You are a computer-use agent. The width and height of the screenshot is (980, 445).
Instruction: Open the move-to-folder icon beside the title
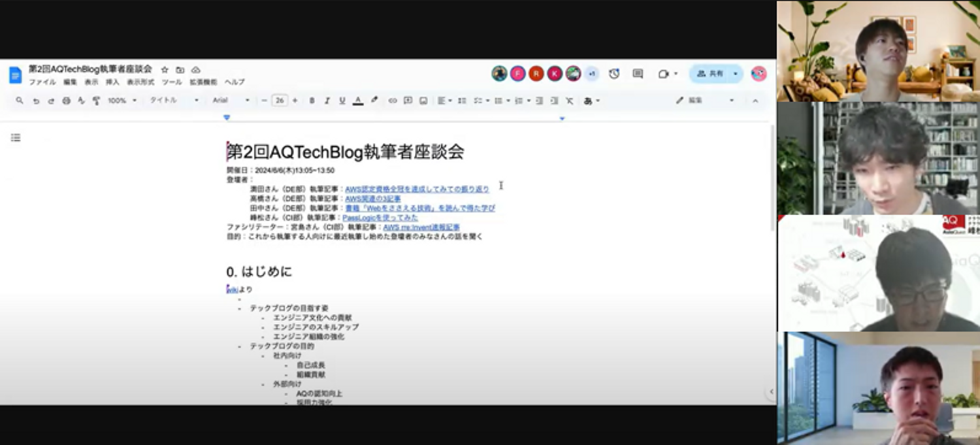click(180, 70)
